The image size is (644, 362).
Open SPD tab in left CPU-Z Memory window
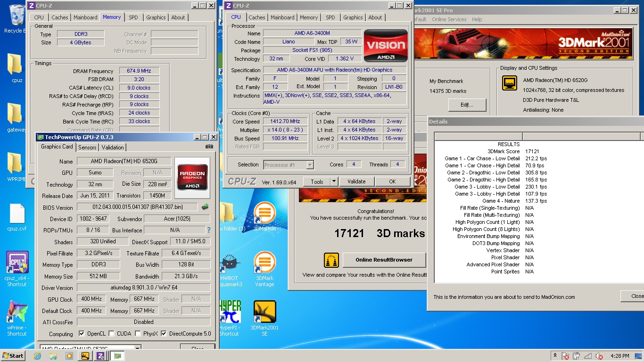pyautogui.click(x=133, y=17)
